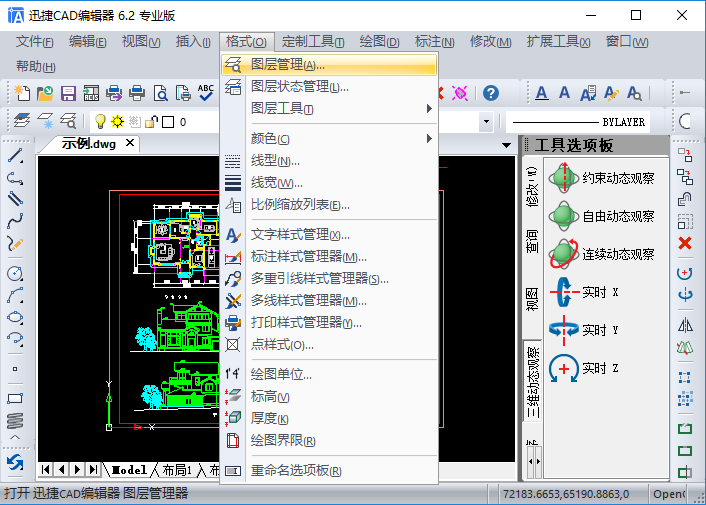Switch to the 布局1 layout tab
Image resolution: width=706 pixels, height=505 pixels.
[177, 470]
